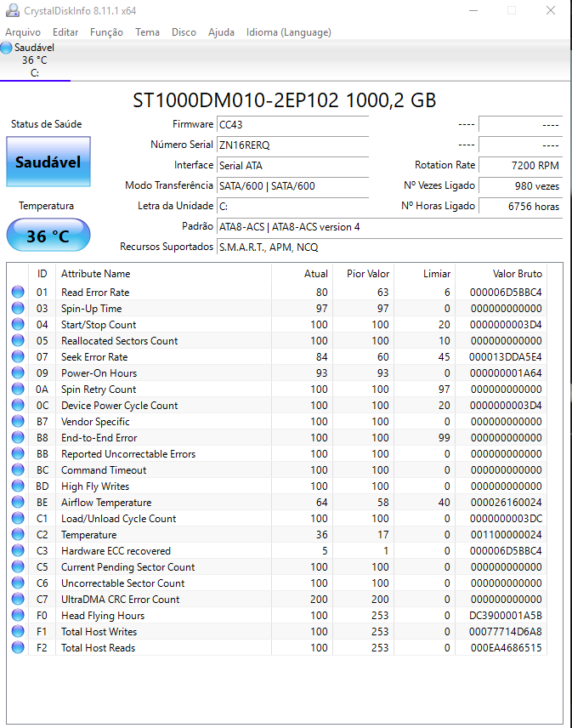572x728 pixels.
Task: Click the 36 °C temperature button
Action: pos(48,236)
